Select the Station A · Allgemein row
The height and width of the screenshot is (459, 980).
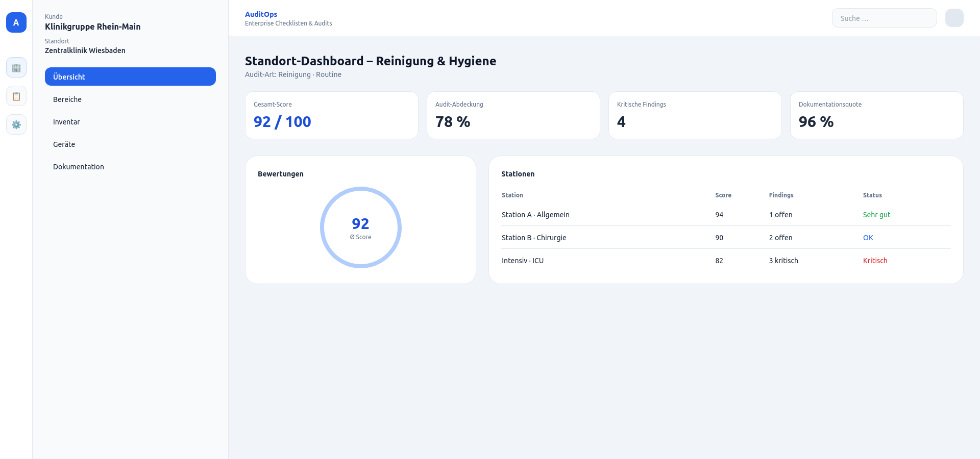point(535,215)
